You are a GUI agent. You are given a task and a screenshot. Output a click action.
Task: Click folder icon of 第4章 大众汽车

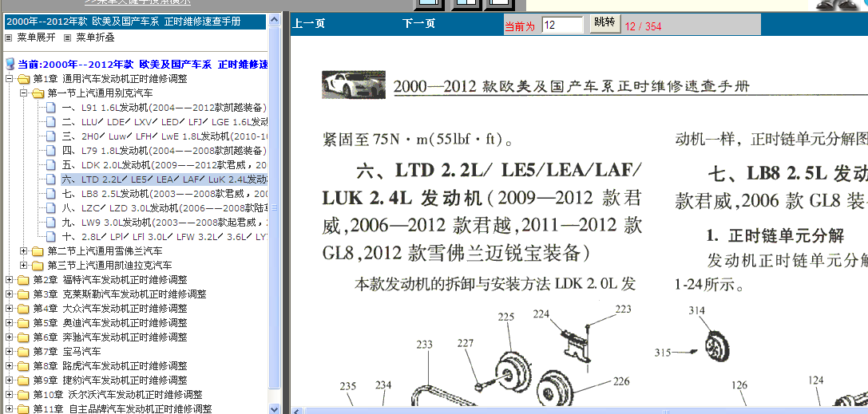(x=23, y=309)
